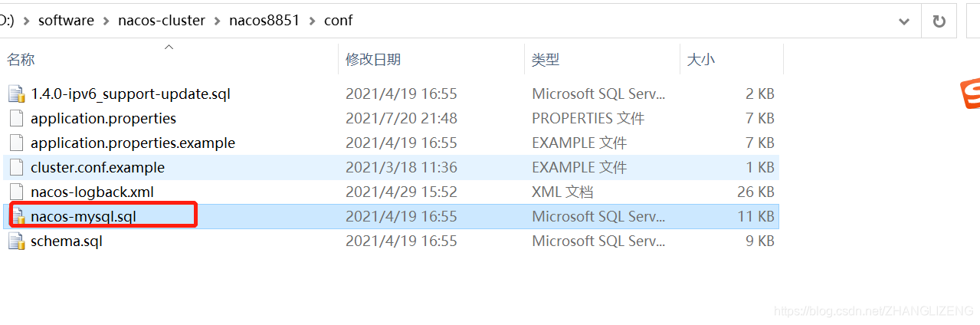Expand the chevron after nacos-cluster in path
This screenshot has width=980, height=325.
coord(218,21)
